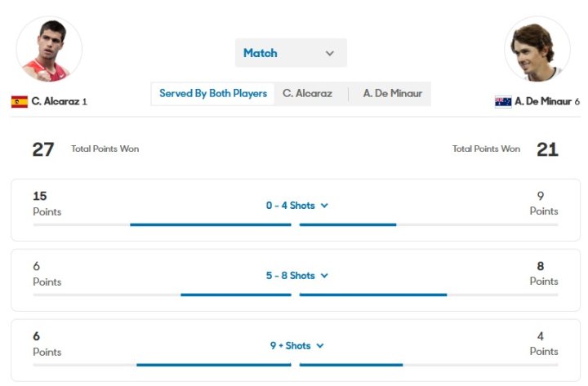Click De Minaur's 5 - 8 Shots progress bar

tap(373, 295)
